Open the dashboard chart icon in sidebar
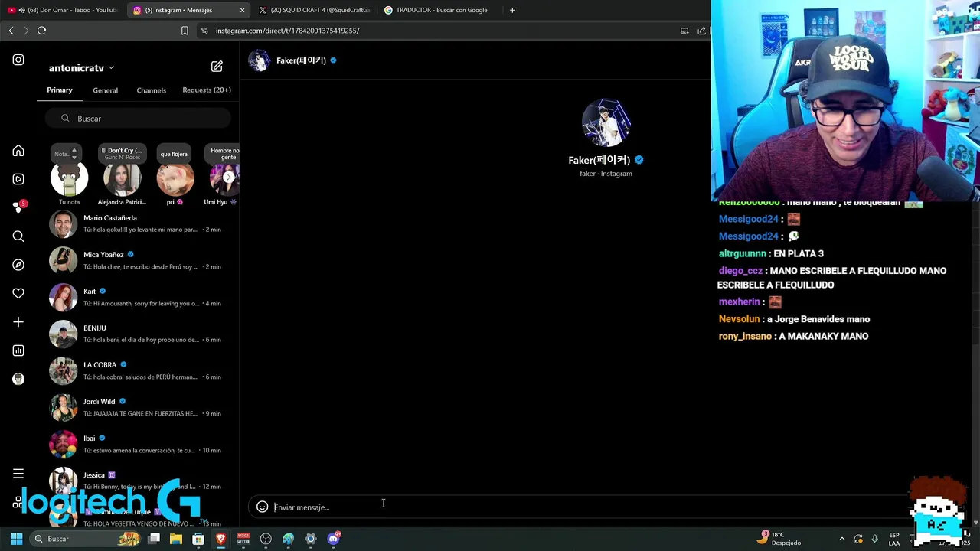Image resolution: width=980 pixels, height=551 pixels. pos(18,350)
